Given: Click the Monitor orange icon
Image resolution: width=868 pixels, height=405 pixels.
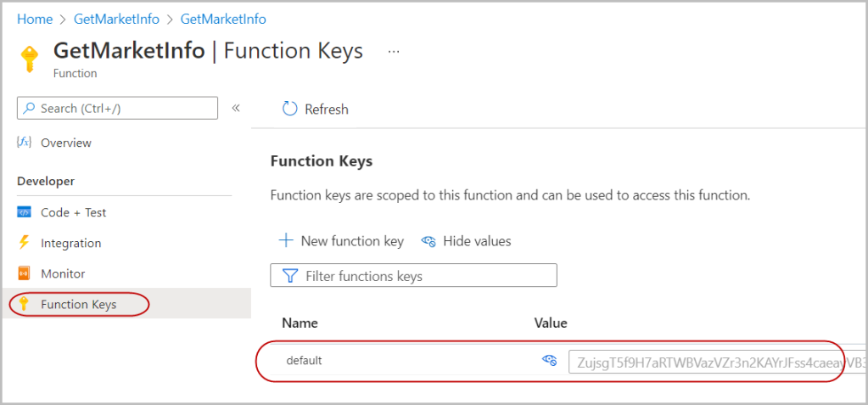Looking at the screenshot, I should (x=24, y=273).
